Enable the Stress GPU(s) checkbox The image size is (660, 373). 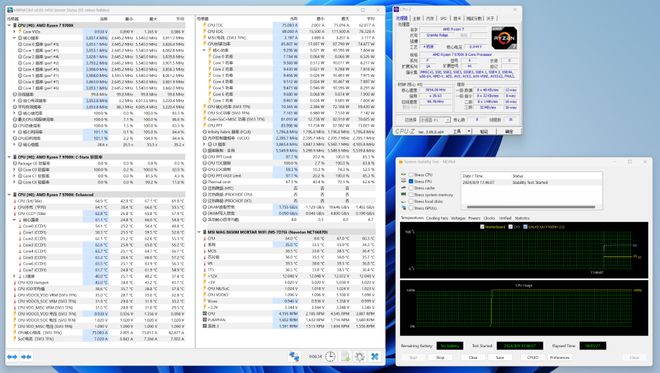click(x=411, y=208)
